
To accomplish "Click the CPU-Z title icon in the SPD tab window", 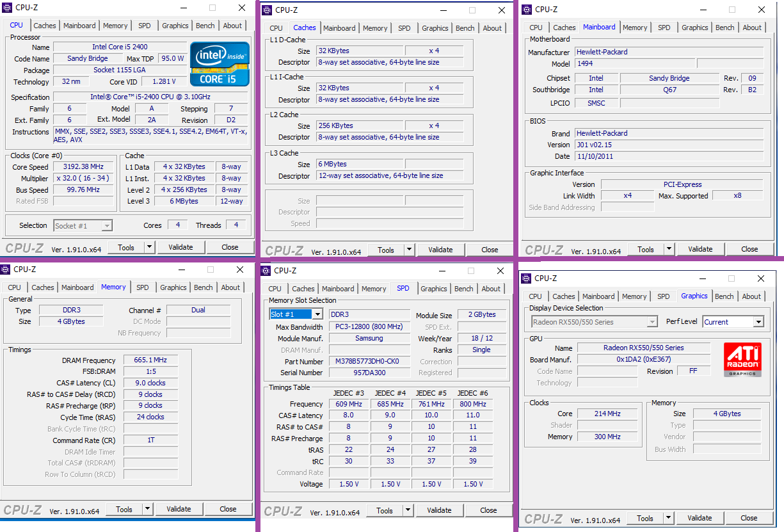I will [x=266, y=271].
